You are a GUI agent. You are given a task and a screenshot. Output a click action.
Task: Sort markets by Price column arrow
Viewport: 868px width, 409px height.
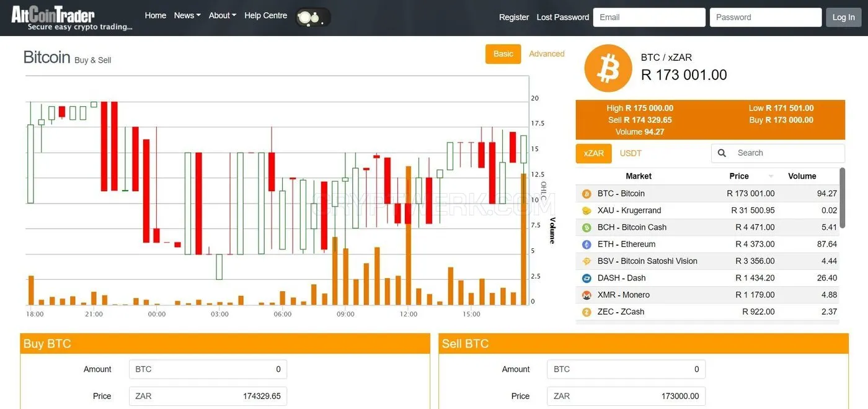771,177
